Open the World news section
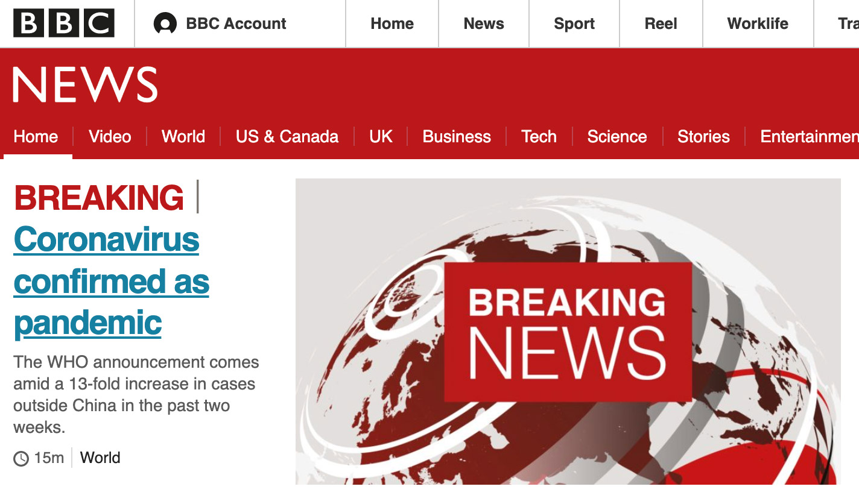The height and width of the screenshot is (504, 859). [x=183, y=136]
